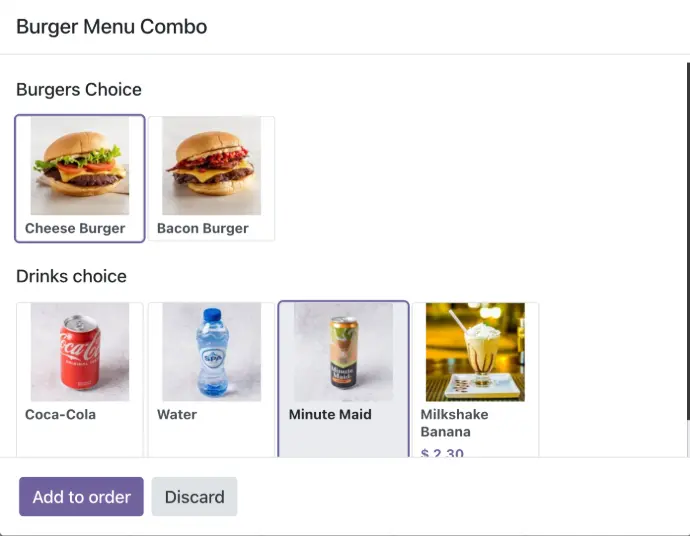The height and width of the screenshot is (536, 690).
Task: Choose the Bacon Burger picture
Action: point(211,166)
